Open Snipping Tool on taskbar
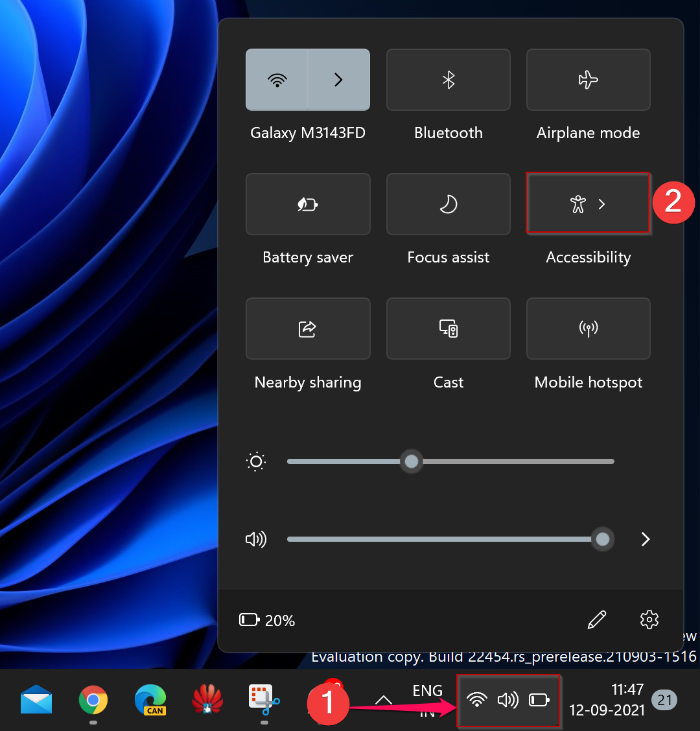700x731 pixels. tap(264, 700)
